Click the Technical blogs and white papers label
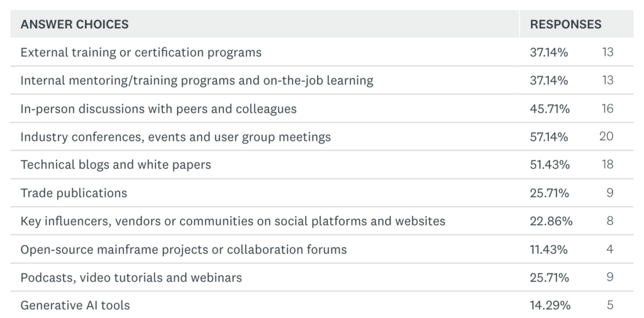The image size is (644, 318). coord(116,165)
